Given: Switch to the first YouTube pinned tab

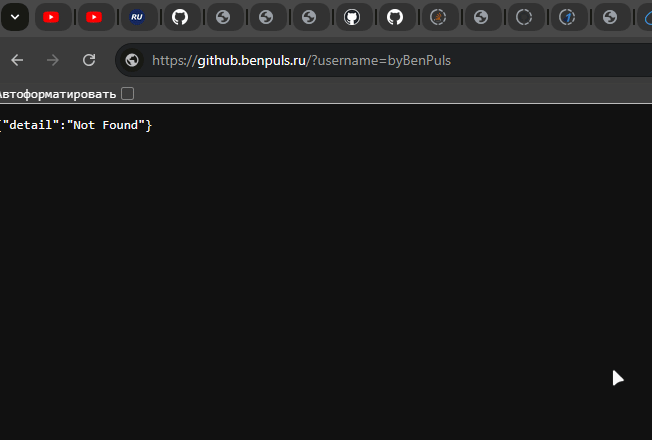Looking at the screenshot, I should [51, 17].
